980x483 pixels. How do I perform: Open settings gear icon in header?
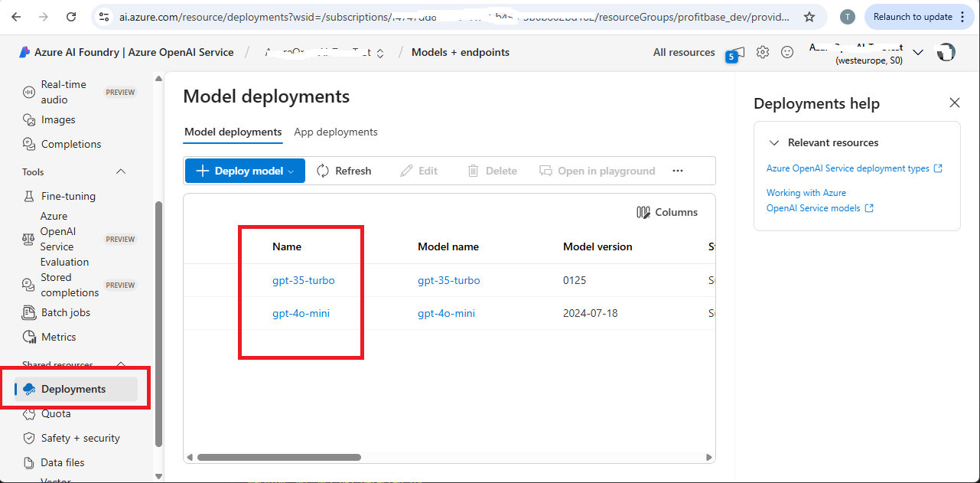763,52
